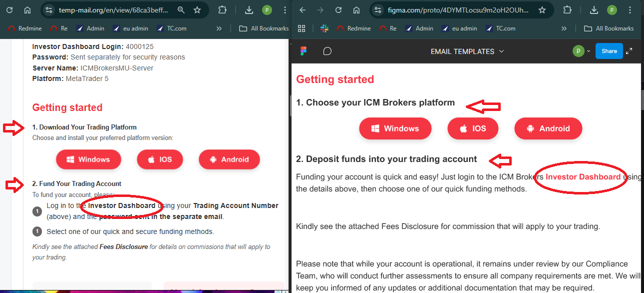The height and width of the screenshot is (293, 644).
Task: Expand Figma user avatar dropdown arrow
Action: coord(589,51)
